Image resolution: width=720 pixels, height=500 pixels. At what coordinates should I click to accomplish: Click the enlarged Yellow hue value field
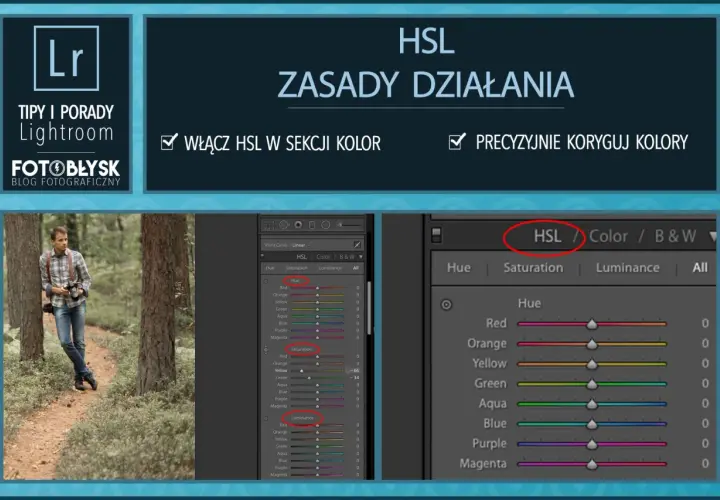pyautogui.click(x=705, y=363)
